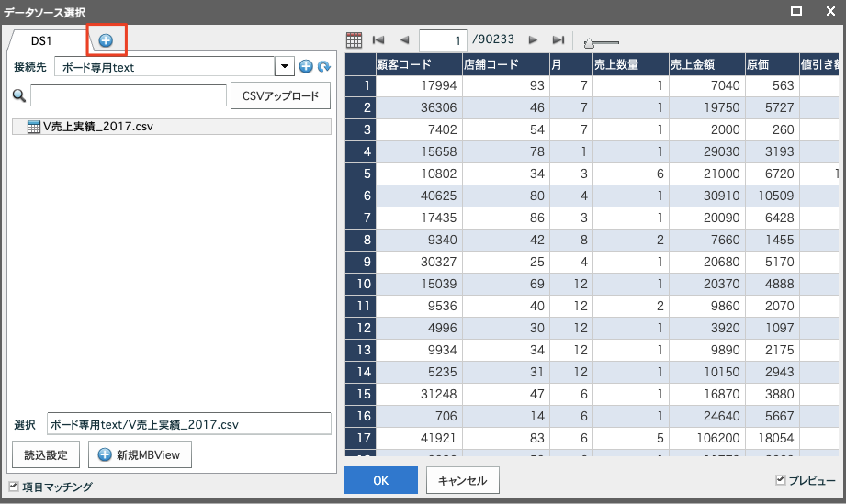Click the 新規MBView button
This screenshot has width=846, height=504.
point(140,455)
